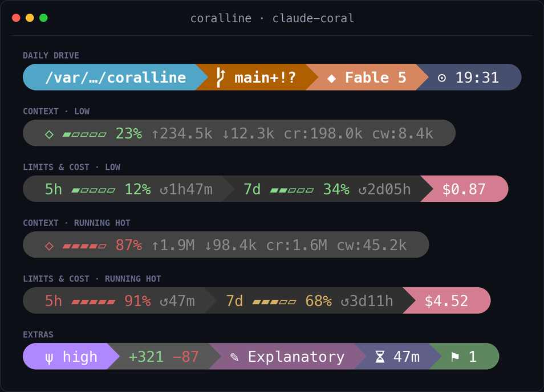The image size is (544, 392).
Task: Click the red diamond icon in the 87% context row
Action: click(49, 246)
